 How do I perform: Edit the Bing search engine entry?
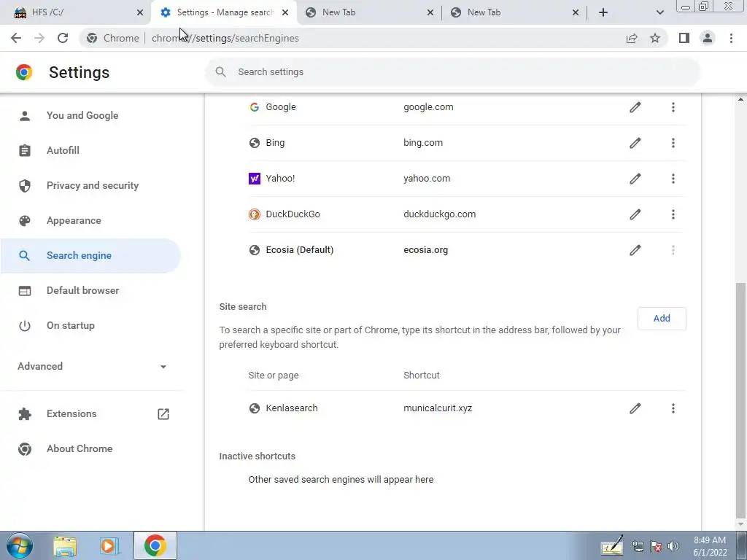tap(635, 143)
